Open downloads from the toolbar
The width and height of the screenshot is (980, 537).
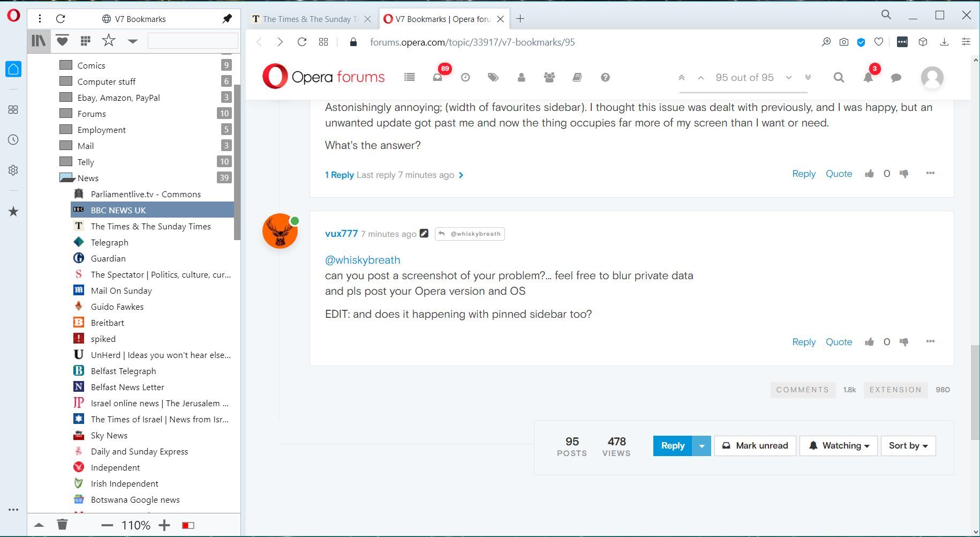[944, 42]
